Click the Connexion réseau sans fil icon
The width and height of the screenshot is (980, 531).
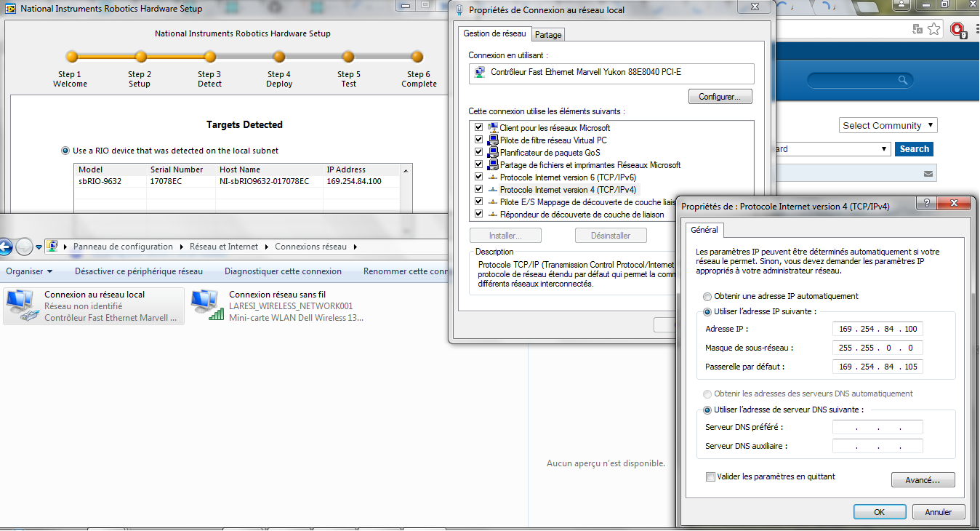[x=207, y=306]
